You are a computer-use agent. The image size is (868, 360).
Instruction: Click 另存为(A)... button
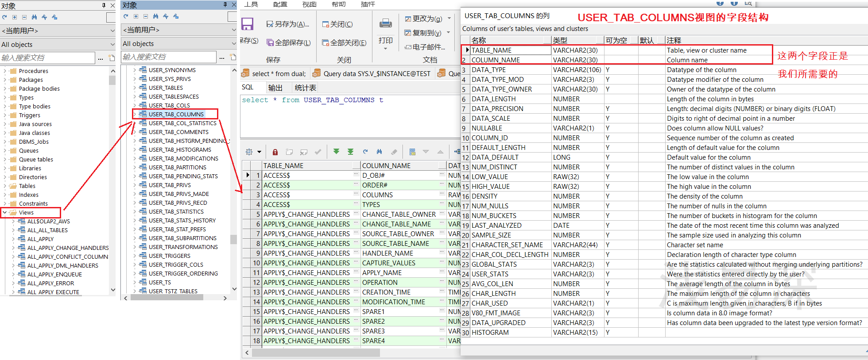(x=287, y=24)
